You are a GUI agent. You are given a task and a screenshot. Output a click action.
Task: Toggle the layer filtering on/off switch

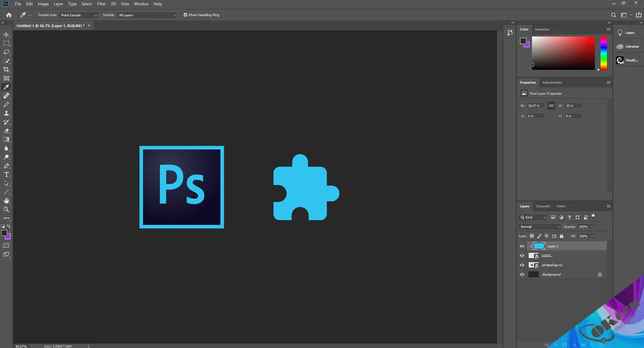coord(593,216)
